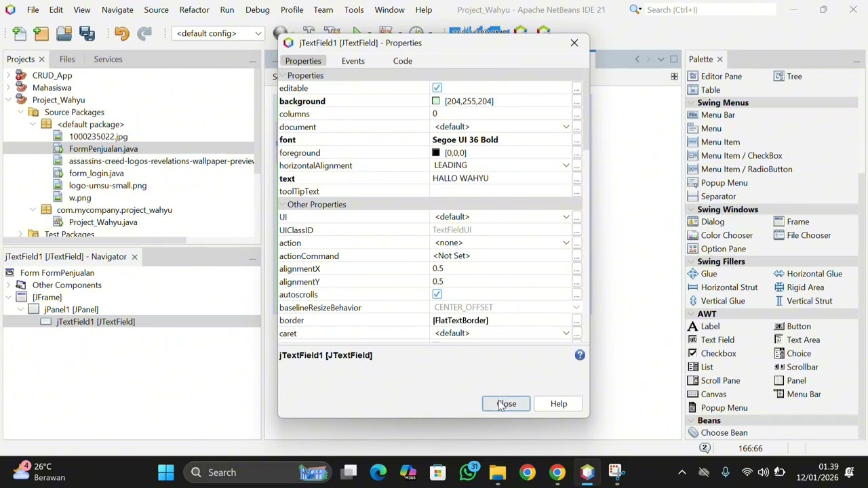Click the Redo toolbar icon
The image size is (868, 488).
point(144,34)
